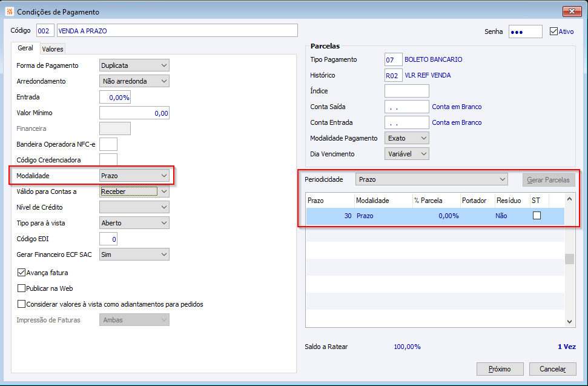Viewport: 588px width, 386px height.
Task: Expand Modalidade Pagamento dropdown showing Exato
Action: coord(406,138)
